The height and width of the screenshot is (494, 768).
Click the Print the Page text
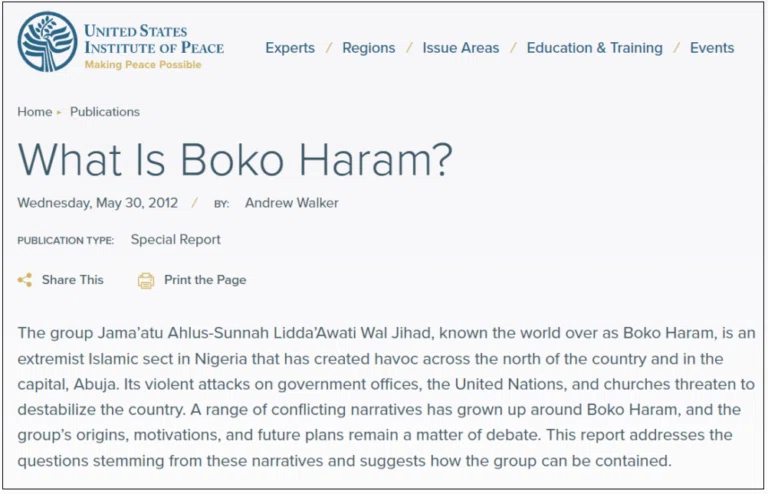point(205,280)
